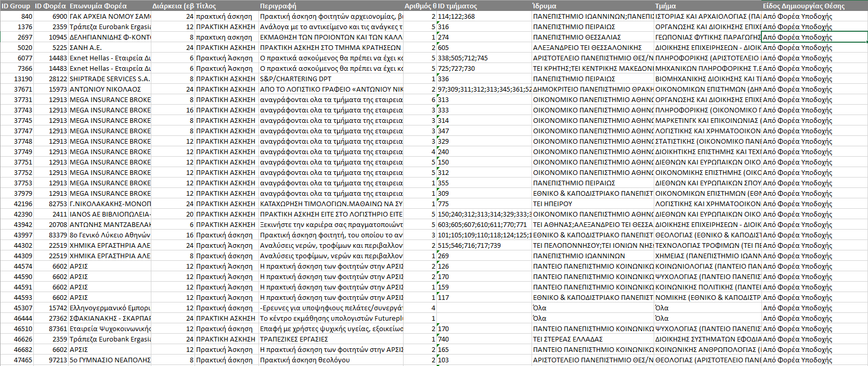
Task: Click the 'ΤΕΙ ΣΤΕΡΕΑΣ ΕΛΛΑΔΑΣ' cell
Action: [593, 339]
